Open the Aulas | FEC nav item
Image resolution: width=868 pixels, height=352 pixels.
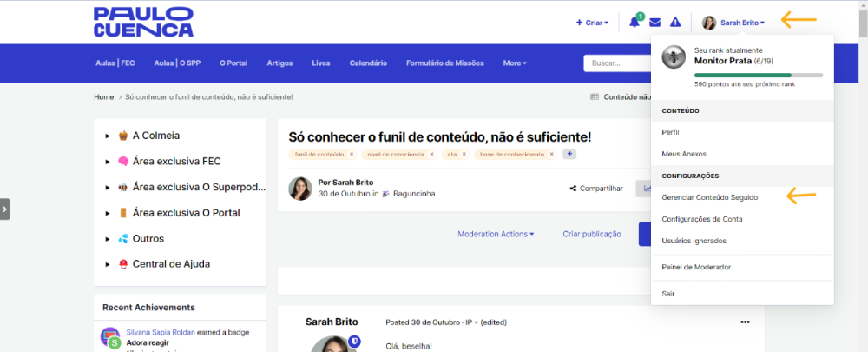(115, 63)
